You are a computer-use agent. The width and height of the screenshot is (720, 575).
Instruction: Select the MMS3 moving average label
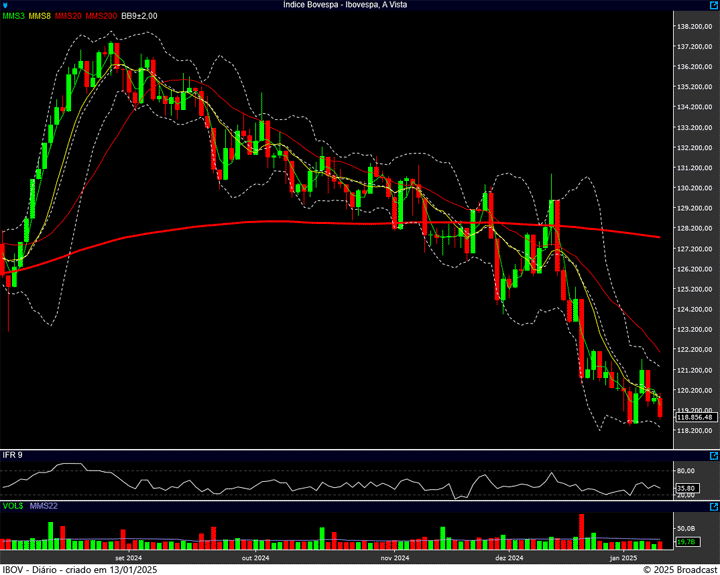point(14,16)
